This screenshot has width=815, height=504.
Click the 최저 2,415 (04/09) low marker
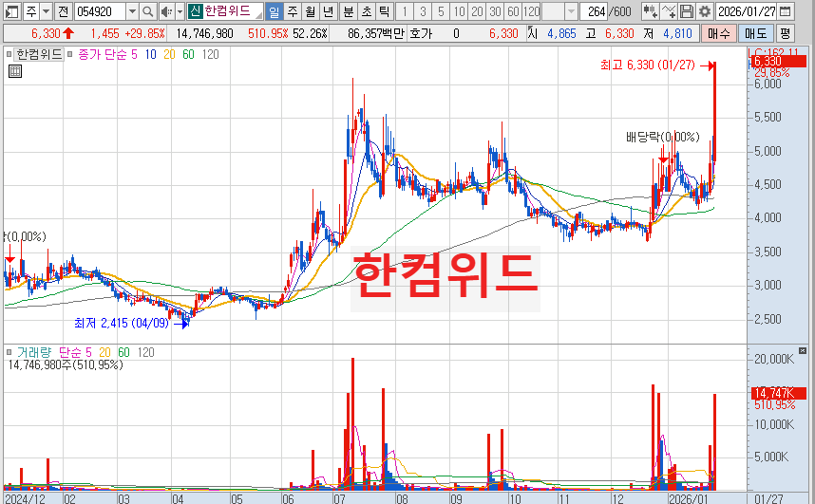click(122, 323)
